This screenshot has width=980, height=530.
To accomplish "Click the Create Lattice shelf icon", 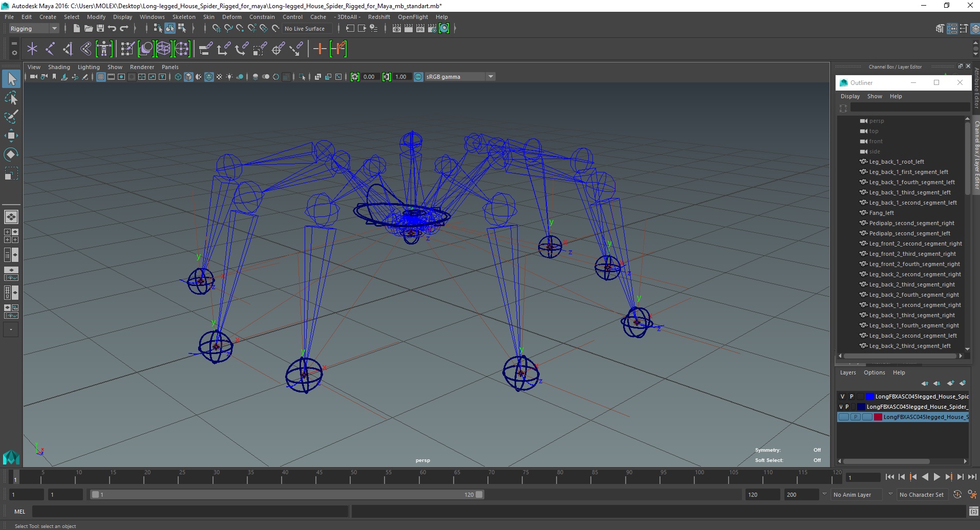I will pos(163,49).
